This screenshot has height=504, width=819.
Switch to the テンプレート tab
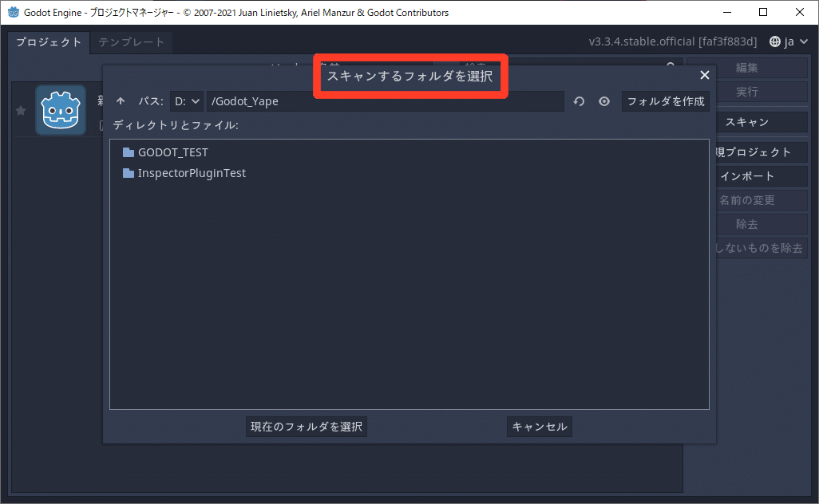[x=132, y=41]
